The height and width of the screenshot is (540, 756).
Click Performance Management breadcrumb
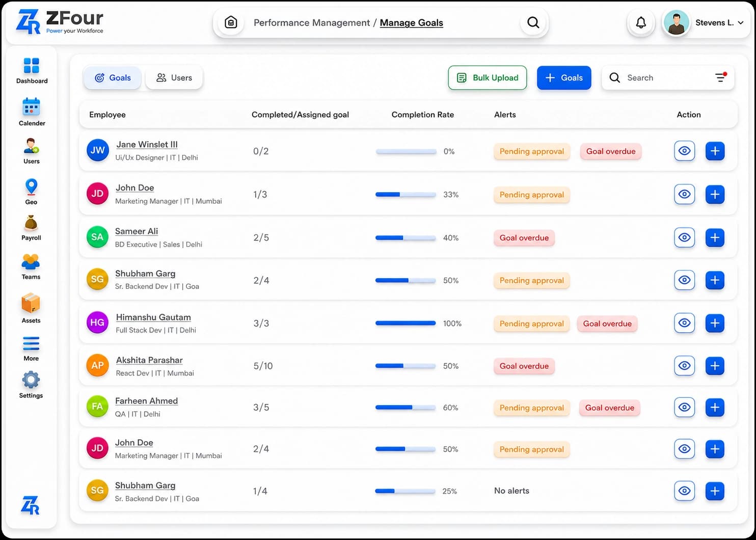[x=312, y=22]
